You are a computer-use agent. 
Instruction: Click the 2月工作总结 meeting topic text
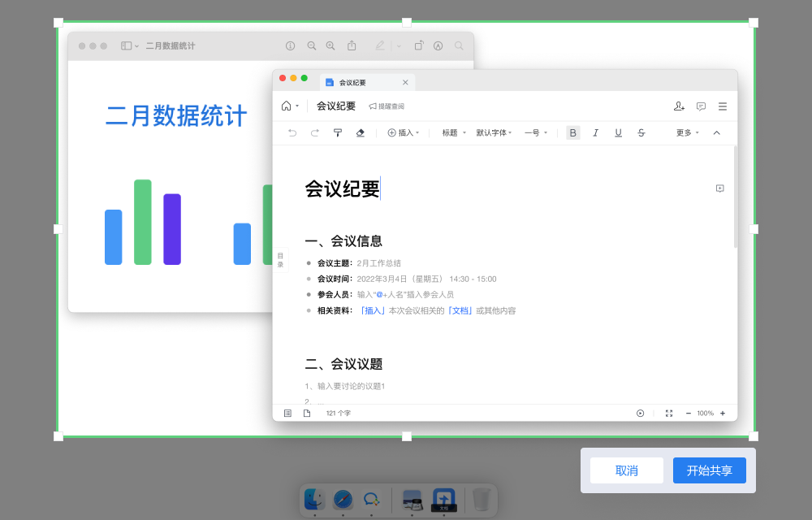point(378,263)
